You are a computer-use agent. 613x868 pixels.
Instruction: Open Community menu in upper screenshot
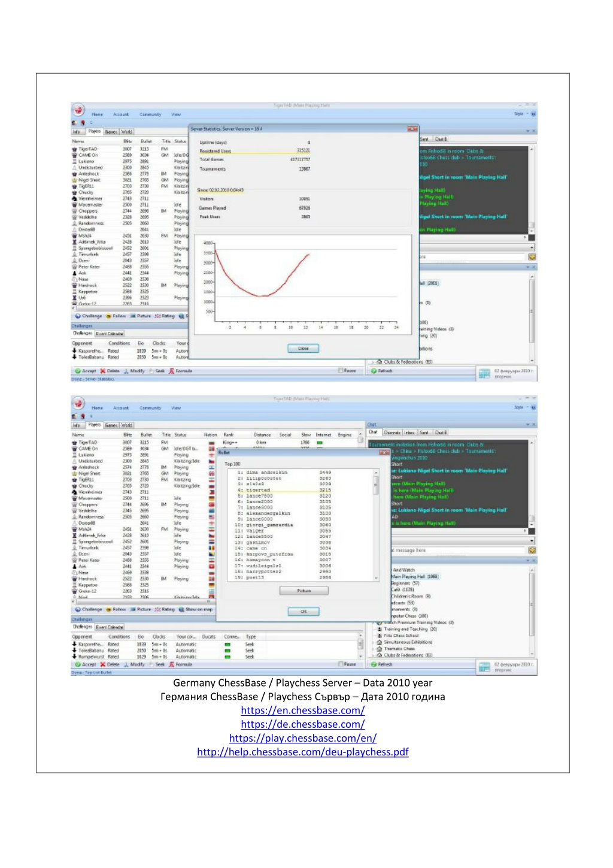(x=150, y=114)
